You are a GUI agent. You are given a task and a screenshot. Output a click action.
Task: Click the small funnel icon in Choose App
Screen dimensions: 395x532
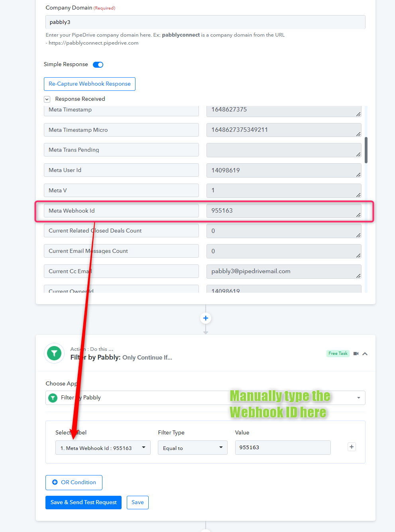(53, 398)
